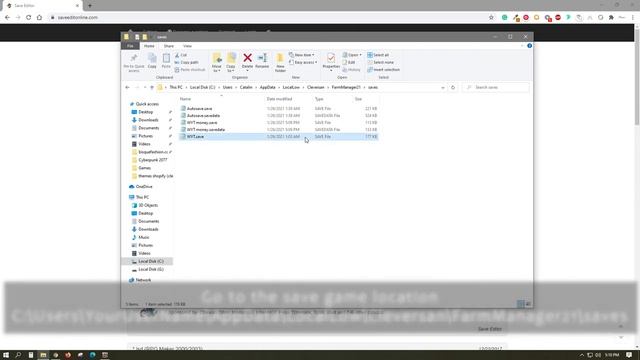The width and height of the screenshot is (640, 360).
Task: Select the WYT money.save file
Action: pyautogui.click(x=278, y=122)
